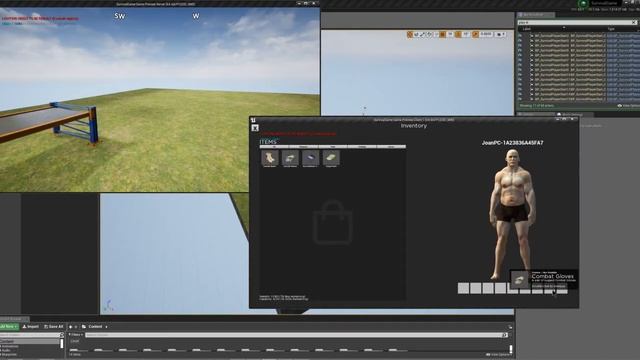The image size is (640, 360).
Task: Expand the Blueprints folder
Action: click(1, 354)
